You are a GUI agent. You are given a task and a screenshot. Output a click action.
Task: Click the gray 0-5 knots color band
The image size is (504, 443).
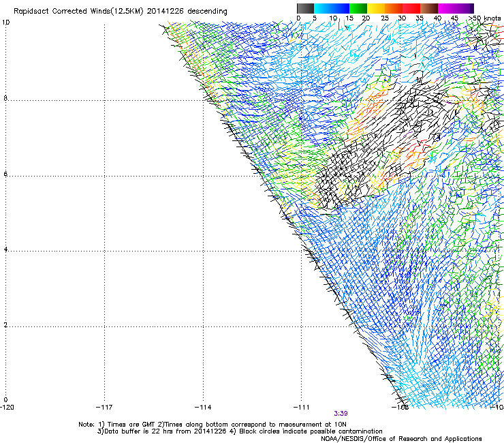click(305, 8)
